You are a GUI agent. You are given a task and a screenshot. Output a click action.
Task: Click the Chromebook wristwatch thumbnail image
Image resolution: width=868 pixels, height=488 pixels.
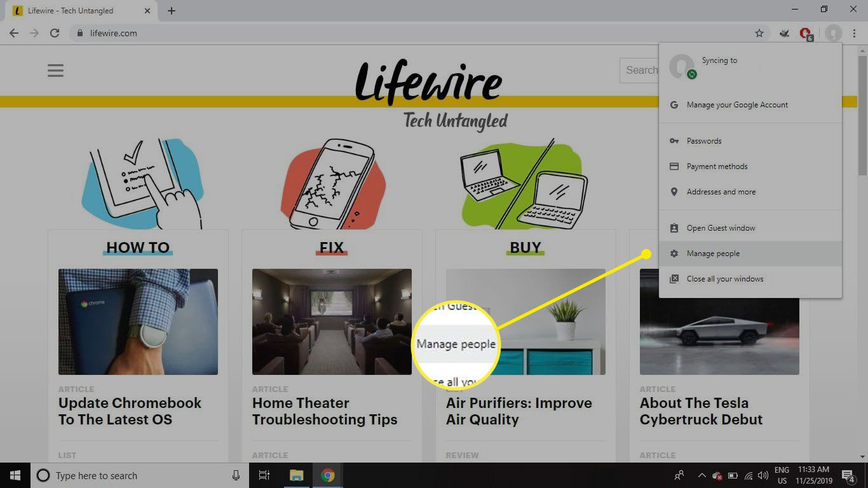(138, 322)
